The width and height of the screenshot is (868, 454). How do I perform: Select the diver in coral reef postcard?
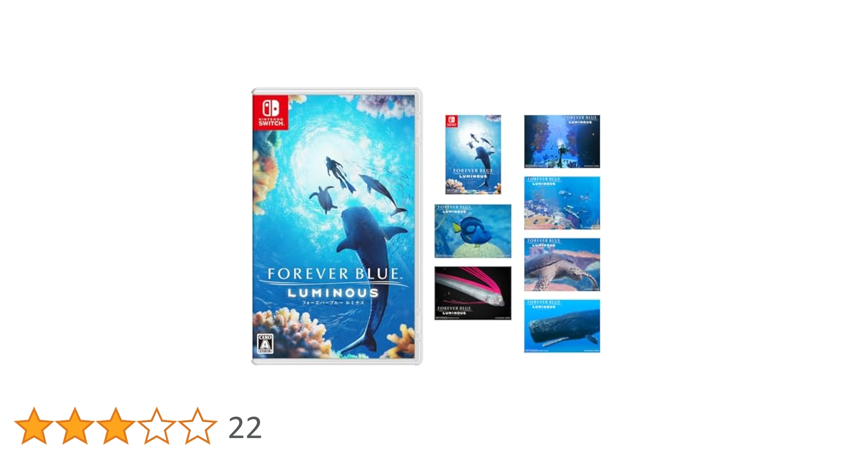pyautogui.click(x=562, y=141)
